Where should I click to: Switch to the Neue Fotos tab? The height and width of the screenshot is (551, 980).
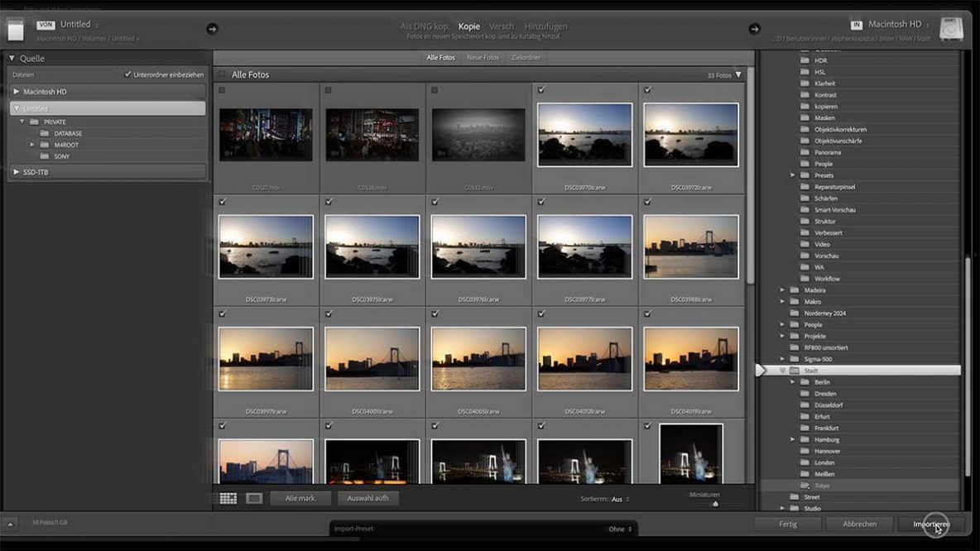pos(483,58)
